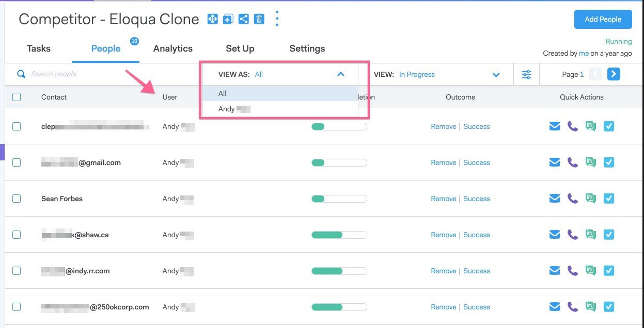Image resolution: width=644 pixels, height=328 pixels.
Task: Click the move icon next to the campaign title
Action: coord(212,20)
